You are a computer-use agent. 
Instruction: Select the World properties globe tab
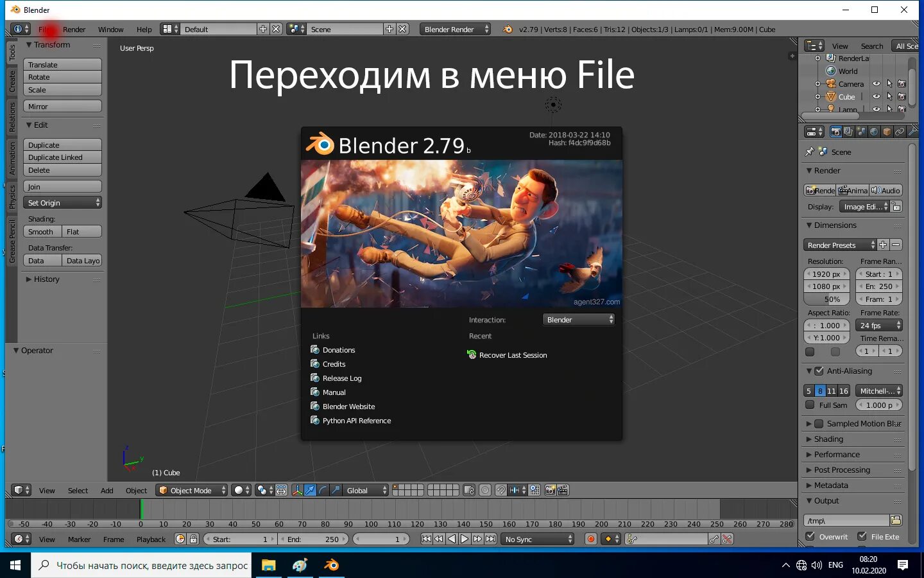click(874, 132)
